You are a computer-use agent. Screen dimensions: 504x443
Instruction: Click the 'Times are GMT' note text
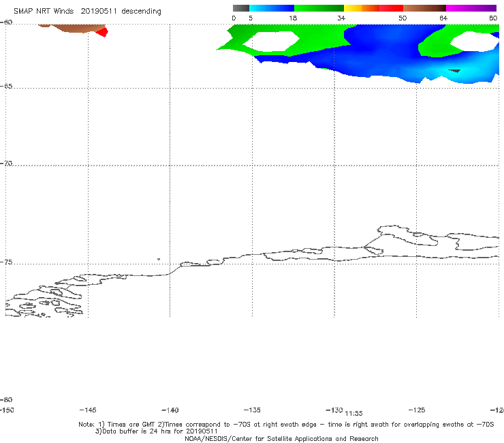(x=131, y=425)
